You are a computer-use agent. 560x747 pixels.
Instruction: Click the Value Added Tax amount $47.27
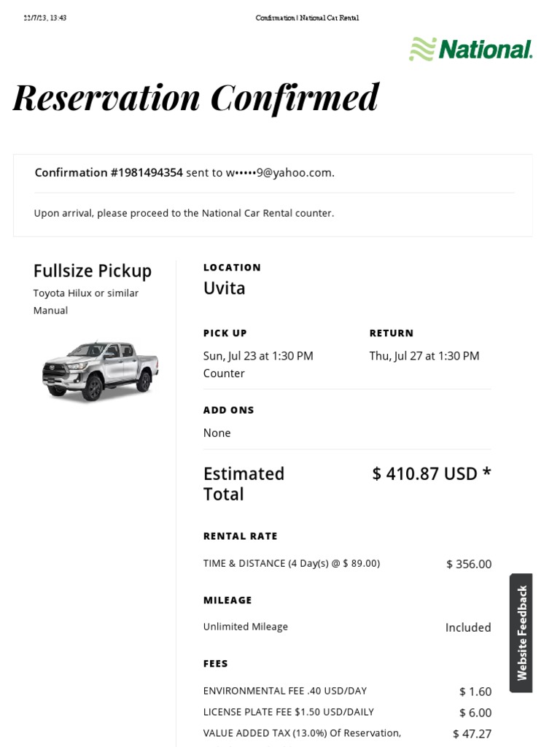click(472, 734)
